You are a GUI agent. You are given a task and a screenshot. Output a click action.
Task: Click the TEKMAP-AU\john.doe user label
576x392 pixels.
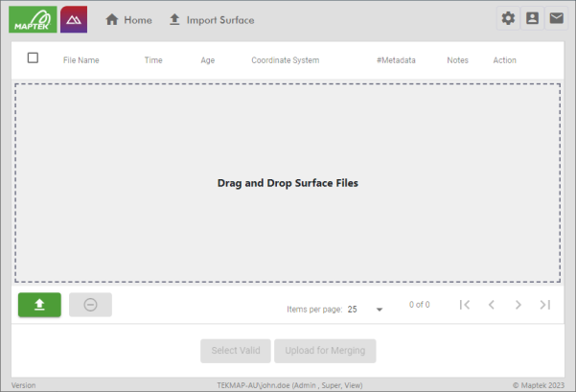[289, 385]
